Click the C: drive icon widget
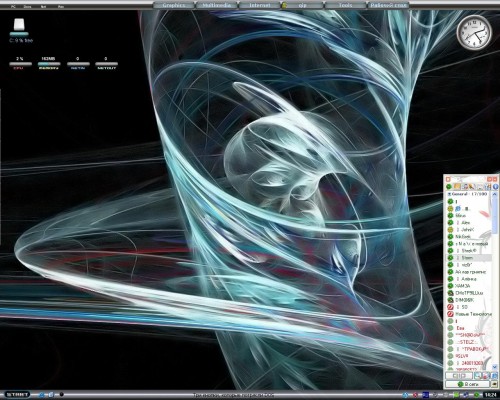Viewport: 500px width, 400px height. coord(19,25)
